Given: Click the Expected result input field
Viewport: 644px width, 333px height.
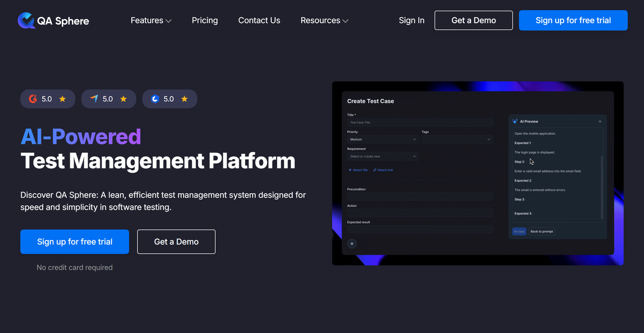Looking at the screenshot, I should (x=420, y=229).
